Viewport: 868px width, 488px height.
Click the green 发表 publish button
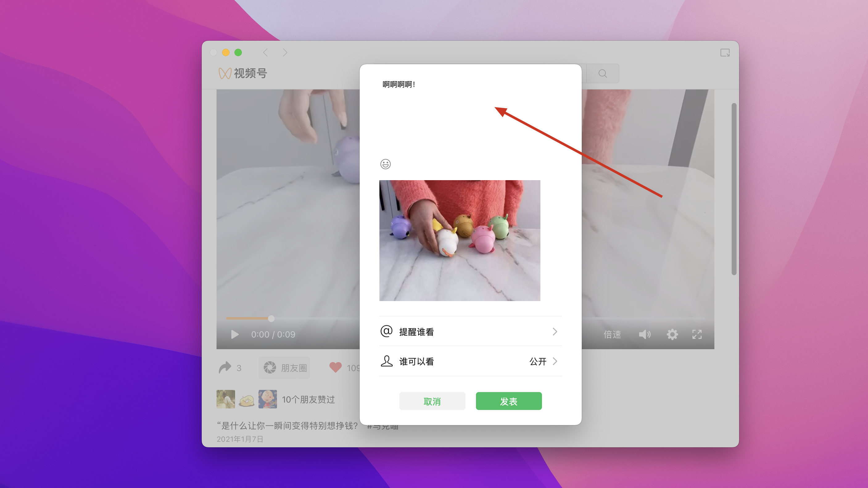point(508,401)
